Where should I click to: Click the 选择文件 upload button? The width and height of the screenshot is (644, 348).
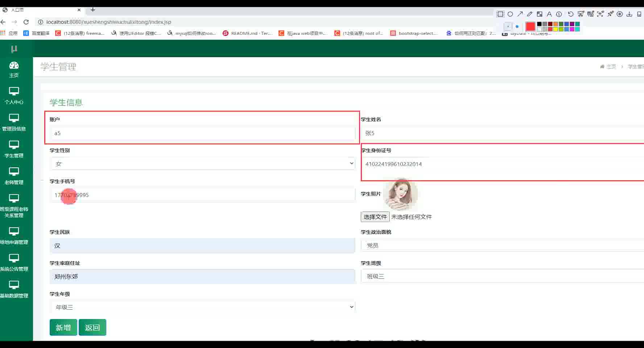click(375, 217)
